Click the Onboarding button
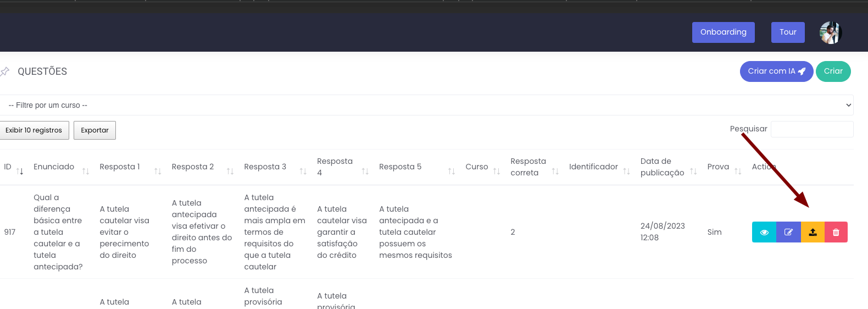The width and height of the screenshot is (868, 309). click(723, 32)
